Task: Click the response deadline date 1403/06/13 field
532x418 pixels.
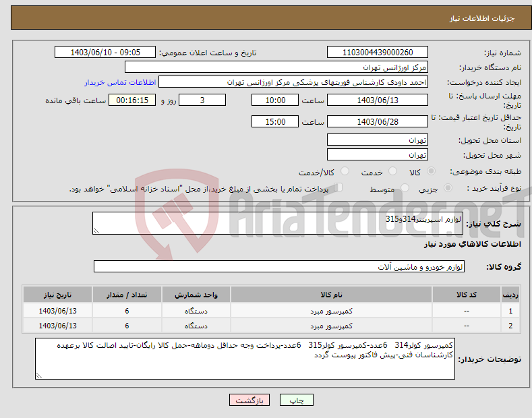Action: click(x=378, y=100)
